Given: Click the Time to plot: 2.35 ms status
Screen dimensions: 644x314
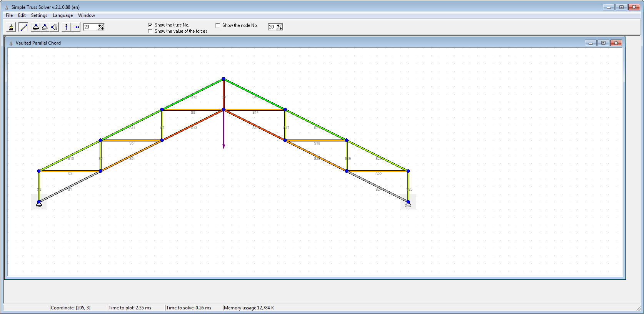Looking at the screenshot, I should 130,308.
